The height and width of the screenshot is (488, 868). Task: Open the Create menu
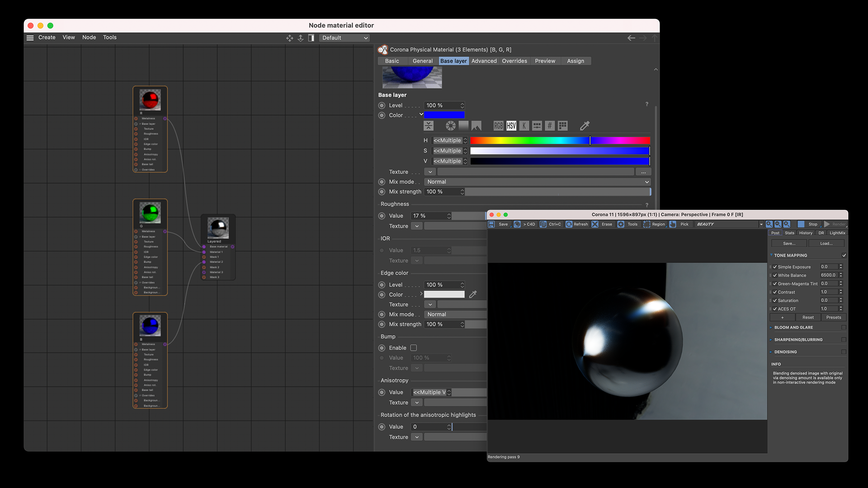[47, 38]
